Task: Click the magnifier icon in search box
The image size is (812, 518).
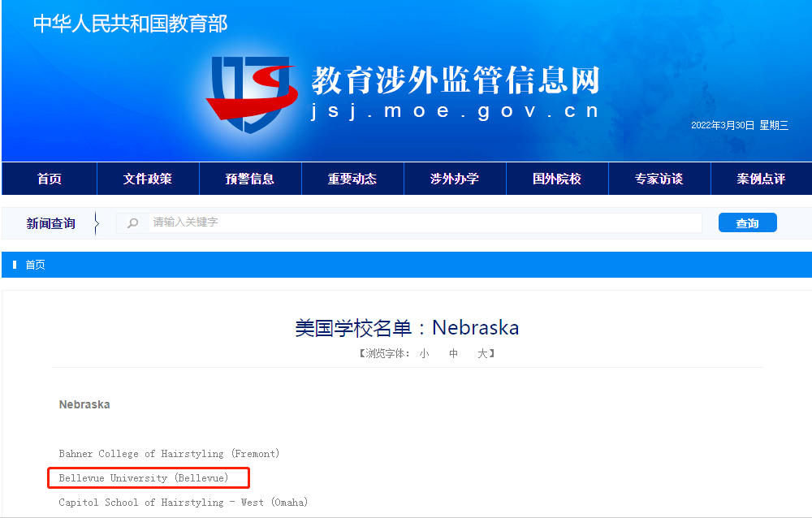Action: point(133,222)
